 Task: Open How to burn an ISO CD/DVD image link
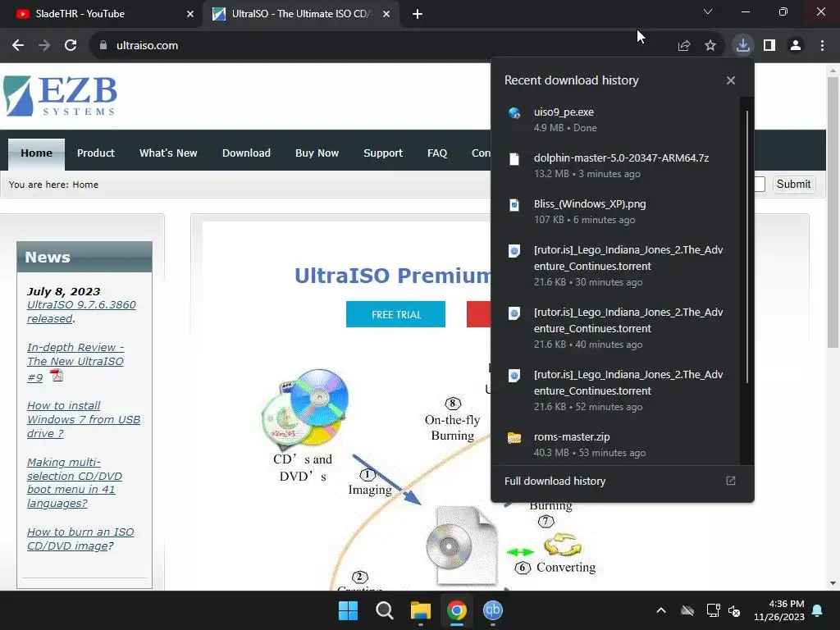coord(80,539)
